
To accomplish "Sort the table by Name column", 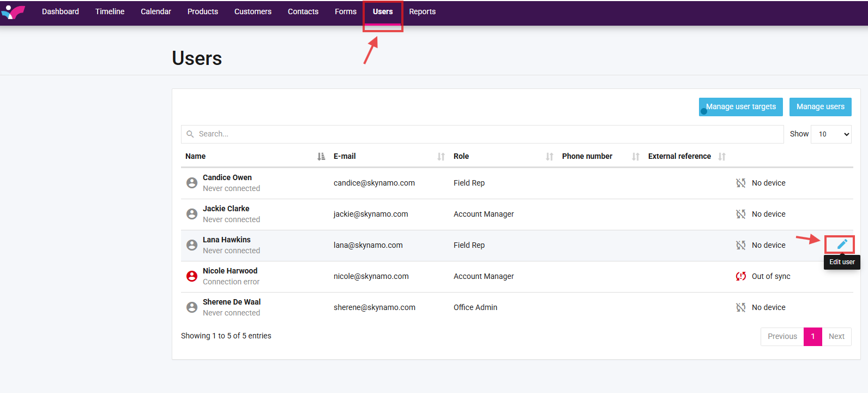I will tap(321, 157).
